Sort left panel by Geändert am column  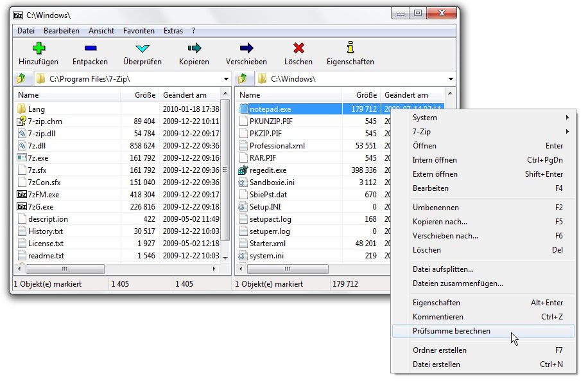point(190,95)
